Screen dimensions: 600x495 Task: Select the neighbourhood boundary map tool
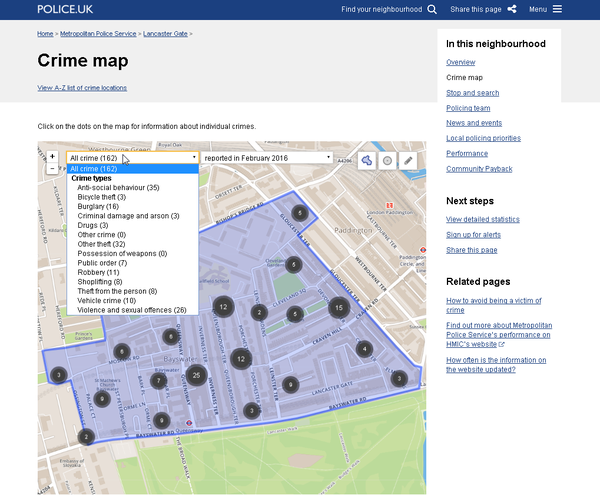point(367,160)
